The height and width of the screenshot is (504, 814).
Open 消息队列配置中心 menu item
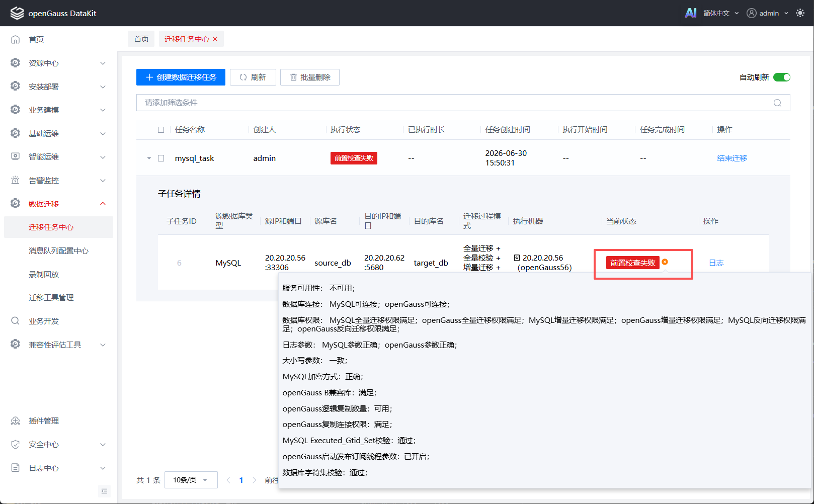pyautogui.click(x=58, y=251)
